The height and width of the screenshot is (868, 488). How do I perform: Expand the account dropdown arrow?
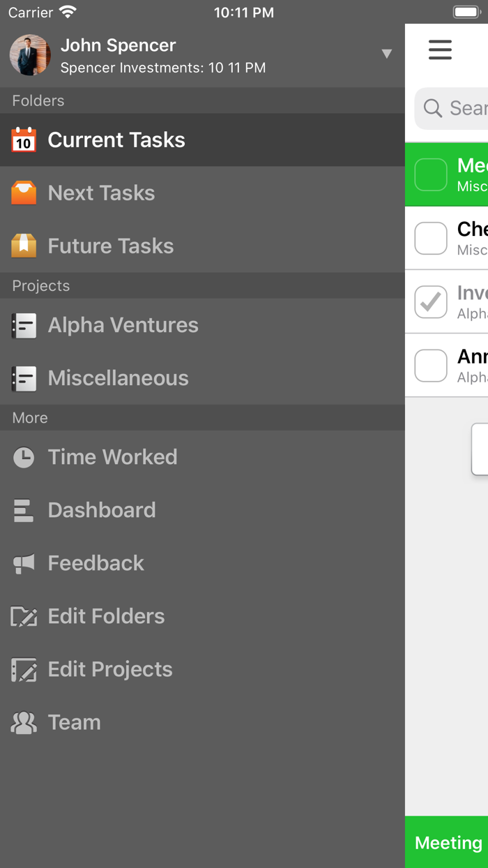coord(387,54)
